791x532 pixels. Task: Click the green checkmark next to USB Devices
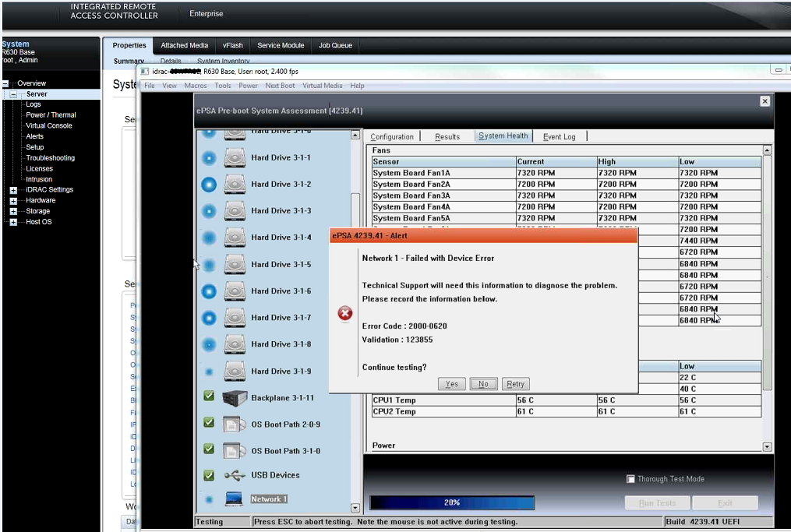click(208, 474)
